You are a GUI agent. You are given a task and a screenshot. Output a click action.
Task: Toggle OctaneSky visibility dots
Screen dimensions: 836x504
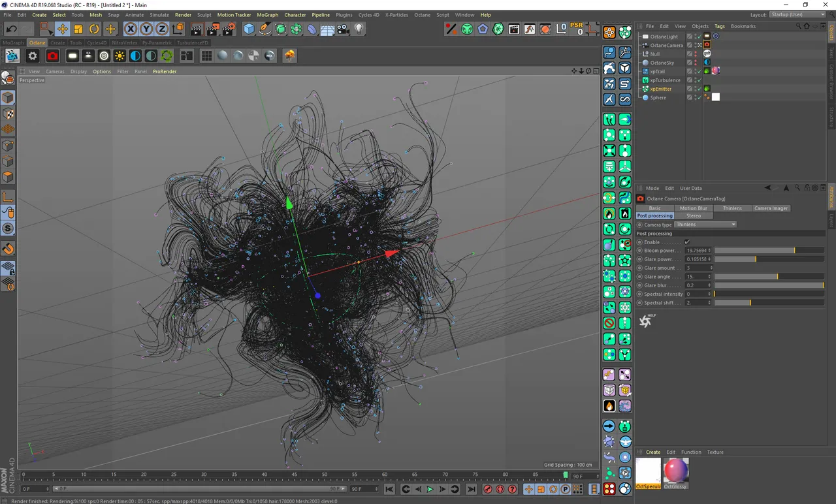pos(695,63)
